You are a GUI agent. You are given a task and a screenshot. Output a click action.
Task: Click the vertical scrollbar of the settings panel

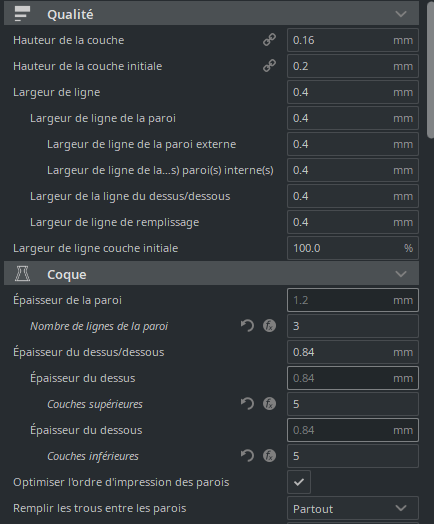(x=430, y=70)
